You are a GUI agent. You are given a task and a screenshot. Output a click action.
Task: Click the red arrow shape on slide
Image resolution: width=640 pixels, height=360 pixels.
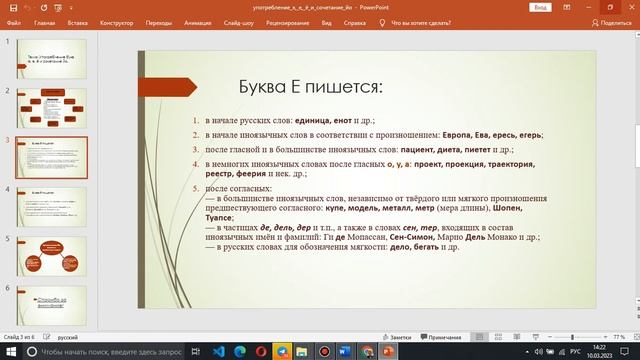tap(167, 87)
